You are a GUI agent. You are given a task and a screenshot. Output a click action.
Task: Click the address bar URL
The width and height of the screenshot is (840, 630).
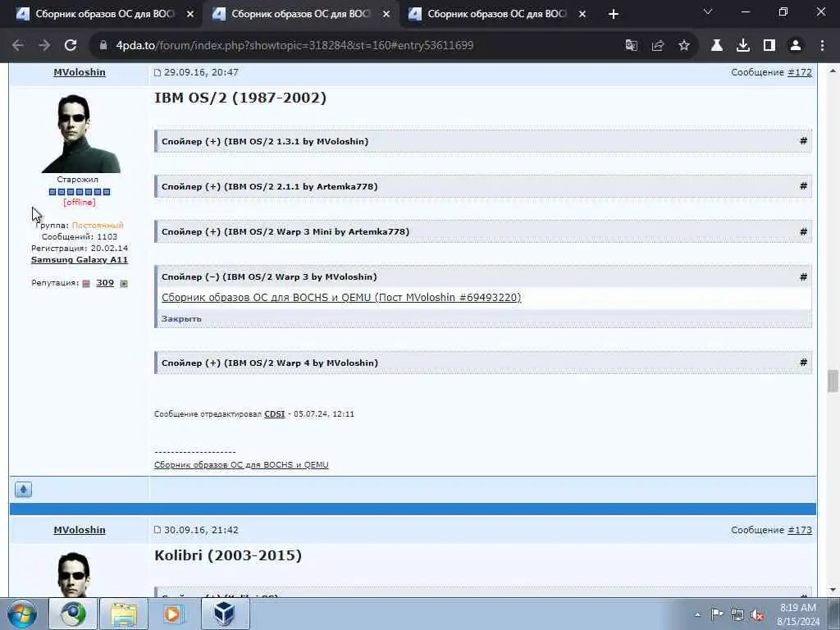[294, 46]
